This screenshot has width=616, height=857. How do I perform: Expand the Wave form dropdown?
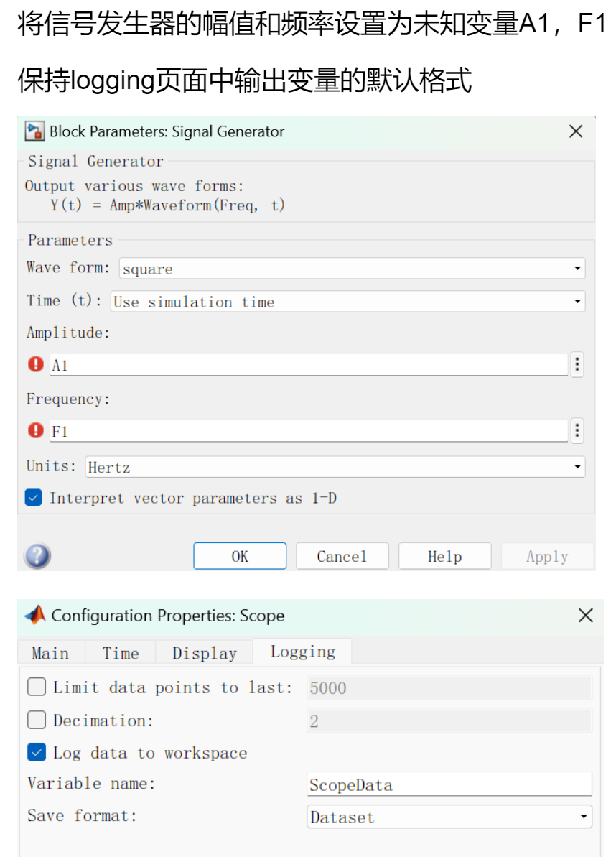tap(352, 269)
